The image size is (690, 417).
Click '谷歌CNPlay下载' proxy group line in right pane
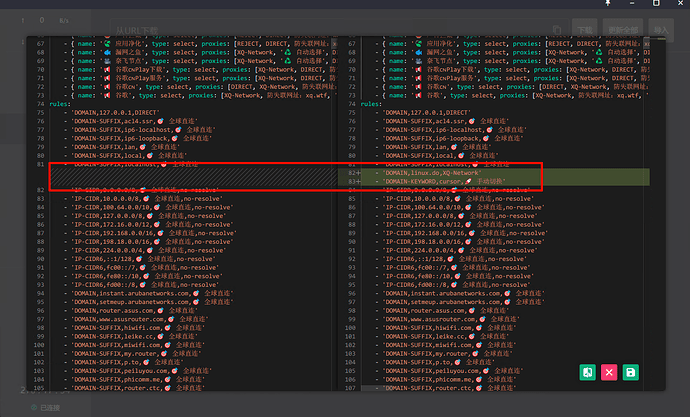point(513,70)
